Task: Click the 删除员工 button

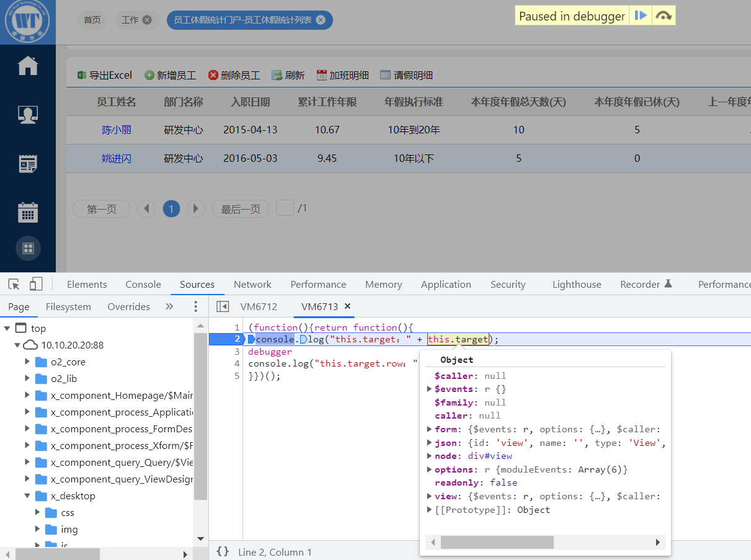Action: click(x=234, y=75)
